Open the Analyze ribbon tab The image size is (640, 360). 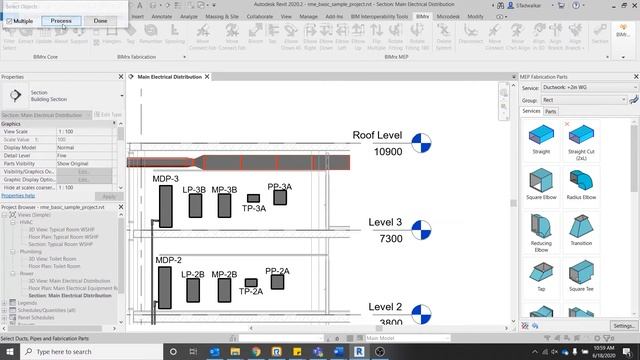(189, 17)
